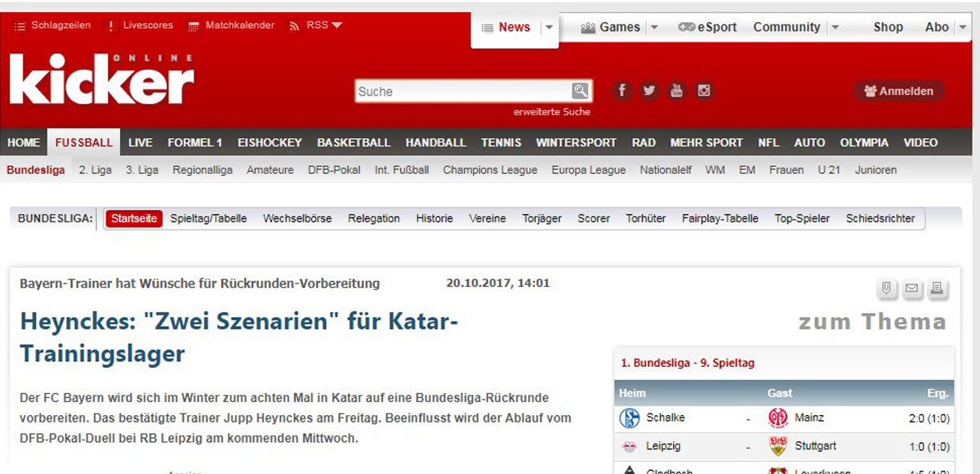This screenshot has height=474, width=980.
Task: Open the Wechselbörse tab
Action: coord(297,218)
